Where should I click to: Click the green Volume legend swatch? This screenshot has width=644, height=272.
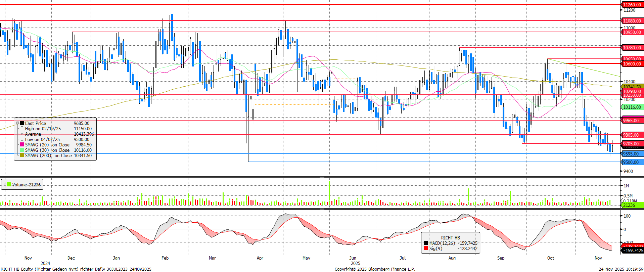9,185
